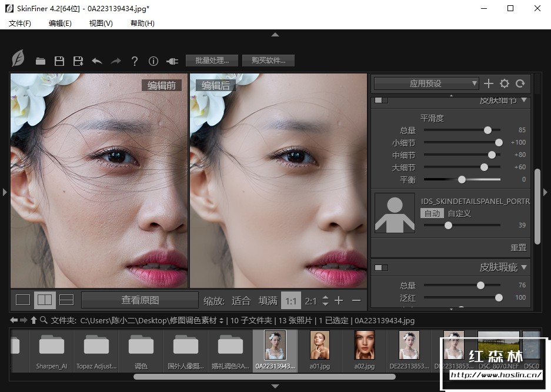Image resolution: width=551 pixels, height=392 pixels.
Task: Open preset settings gear icon
Action: pos(504,83)
